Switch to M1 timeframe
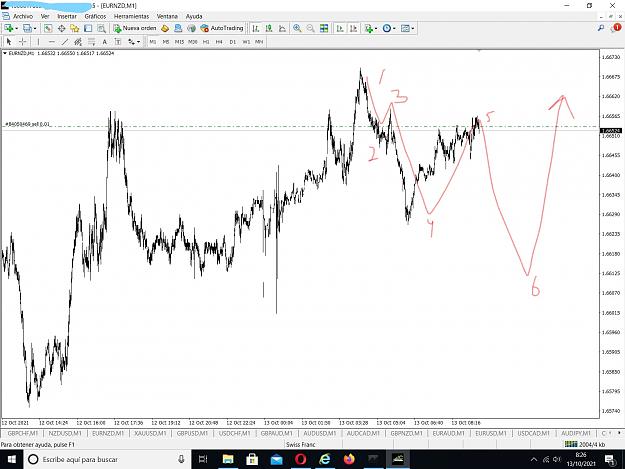 (153, 42)
